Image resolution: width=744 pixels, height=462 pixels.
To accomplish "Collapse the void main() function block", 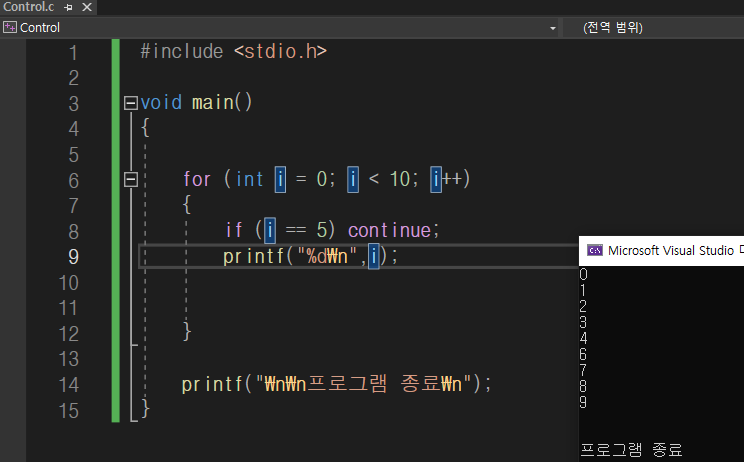I will click(x=130, y=103).
